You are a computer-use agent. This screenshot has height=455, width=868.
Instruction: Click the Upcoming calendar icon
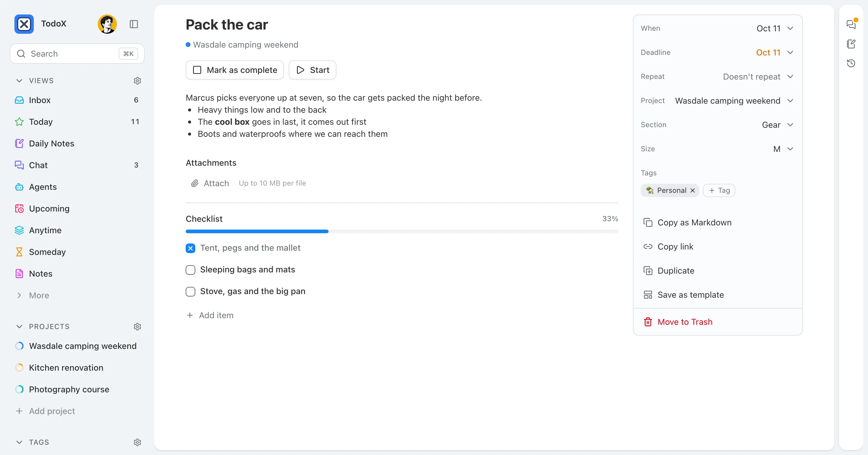click(x=19, y=209)
